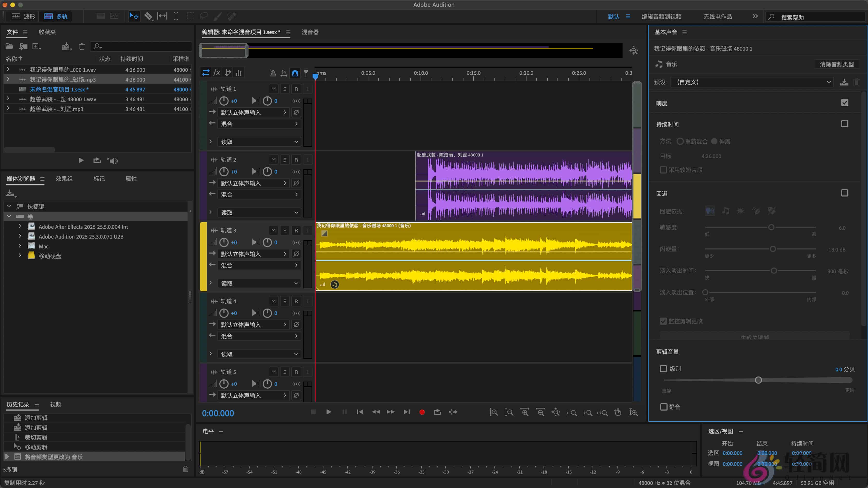Click the red record button in the transport

(422, 412)
